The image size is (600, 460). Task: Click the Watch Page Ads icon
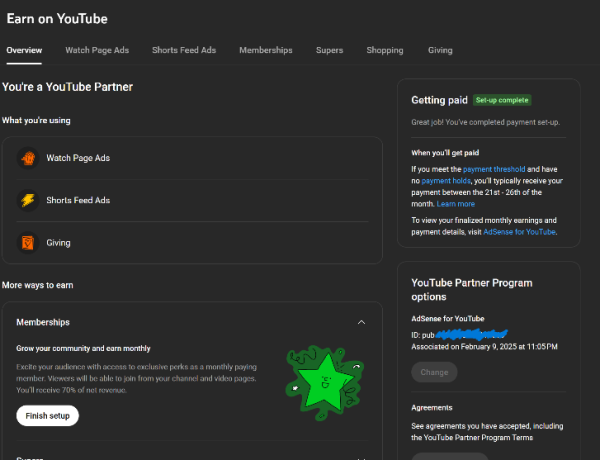[x=28, y=158]
